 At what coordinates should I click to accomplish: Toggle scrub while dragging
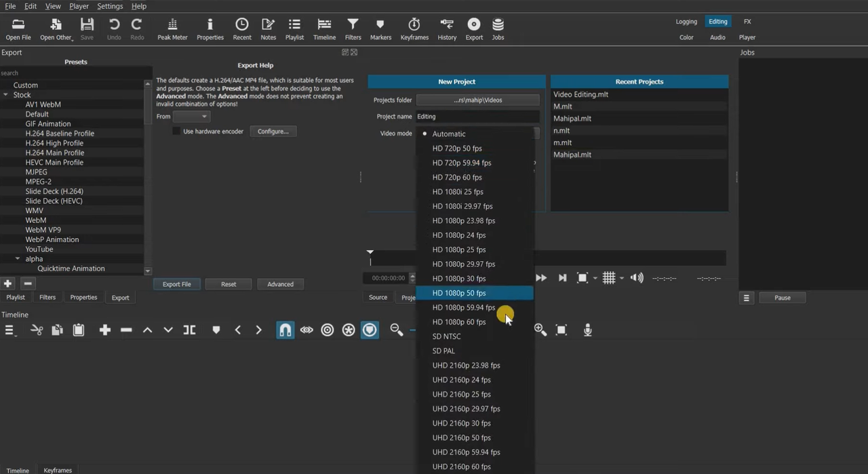307,330
